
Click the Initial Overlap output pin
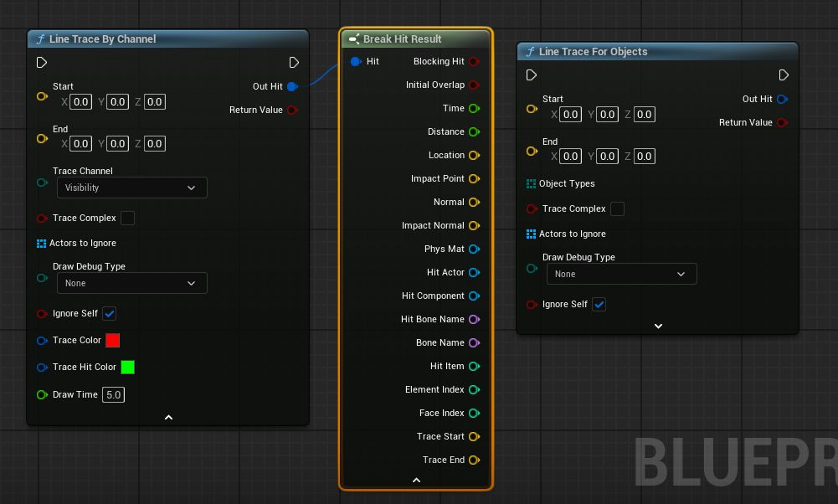pyautogui.click(x=474, y=85)
